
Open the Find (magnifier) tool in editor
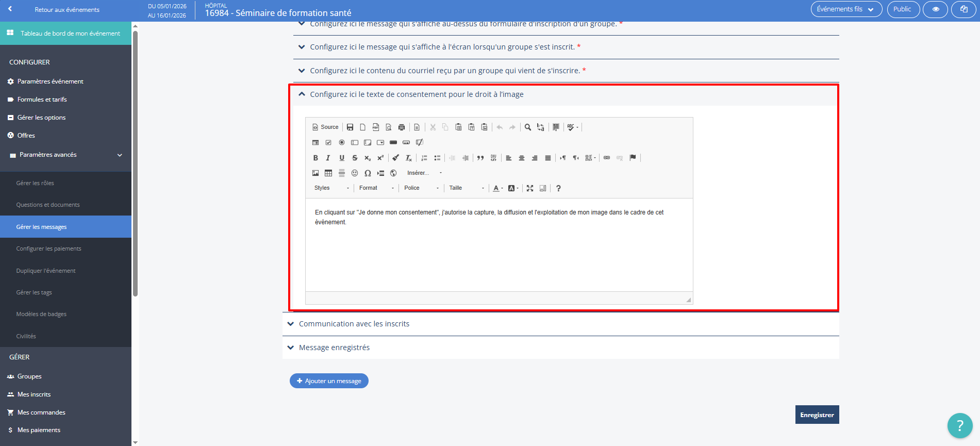tap(527, 127)
